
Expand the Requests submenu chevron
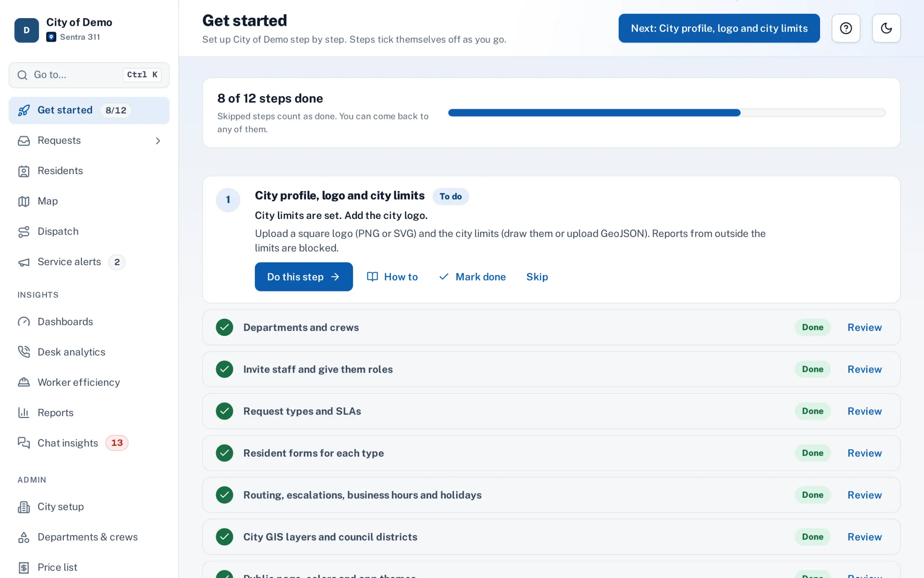coord(158,141)
